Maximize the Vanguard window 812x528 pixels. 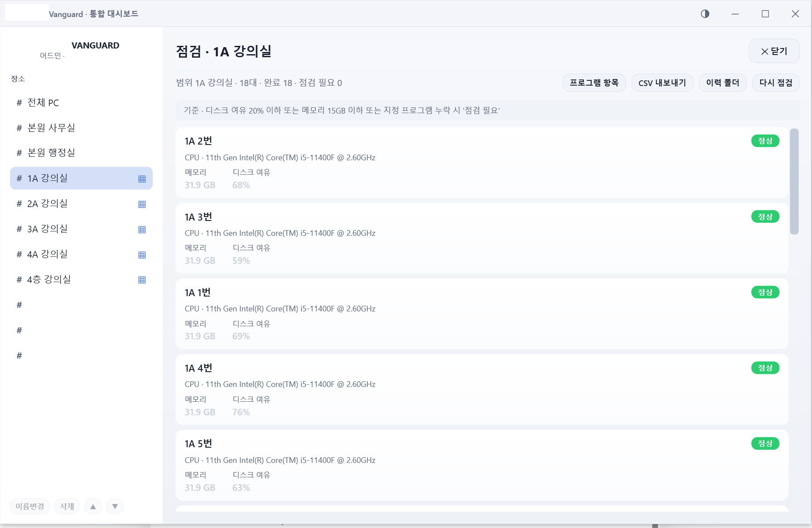[765, 14]
